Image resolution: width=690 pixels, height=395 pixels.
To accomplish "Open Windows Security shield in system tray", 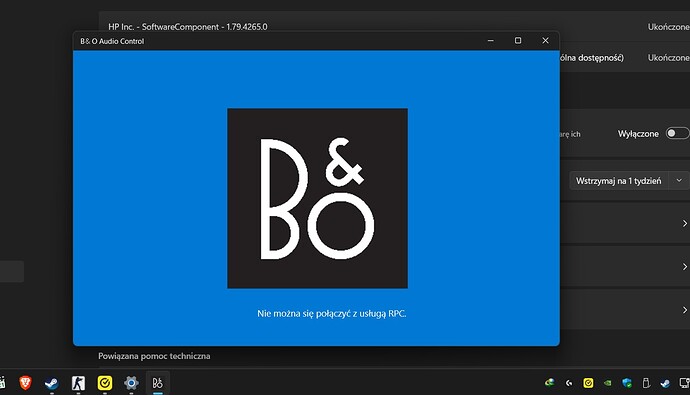I will [x=627, y=383].
